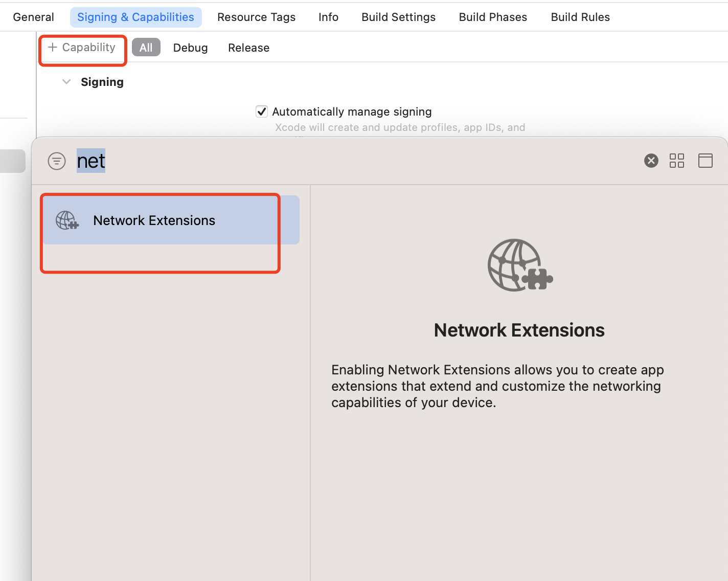The height and width of the screenshot is (581, 728).
Task: Select the Debug configuration filter
Action: (x=190, y=48)
